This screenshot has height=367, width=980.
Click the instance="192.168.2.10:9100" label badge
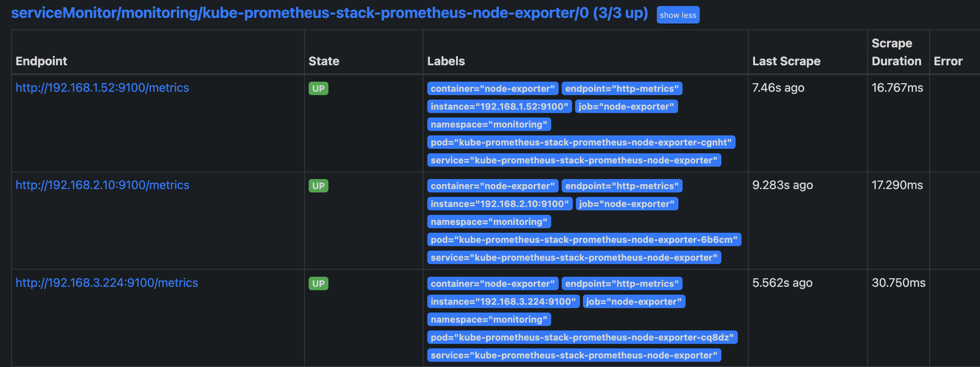click(499, 204)
